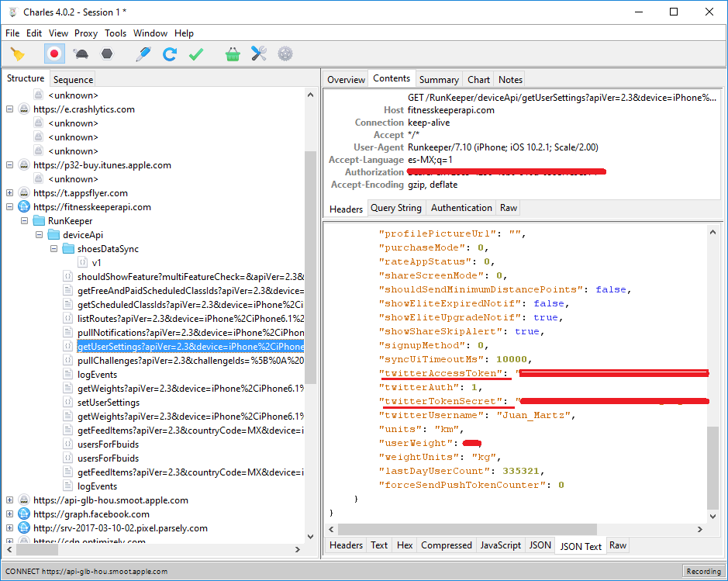Toggle the red Record button in toolbar
728x581 pixels.
pyautogui.click(x=53, y=54)
